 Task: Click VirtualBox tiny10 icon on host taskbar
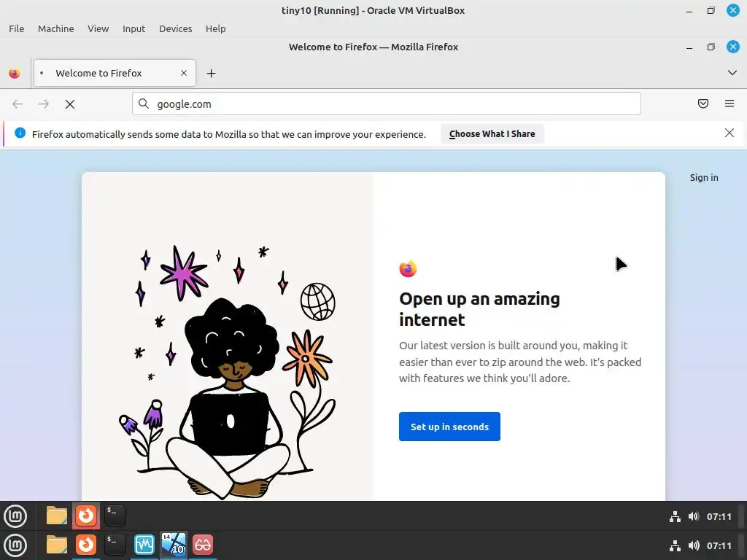pyautogui.click(x=174, y=545)
